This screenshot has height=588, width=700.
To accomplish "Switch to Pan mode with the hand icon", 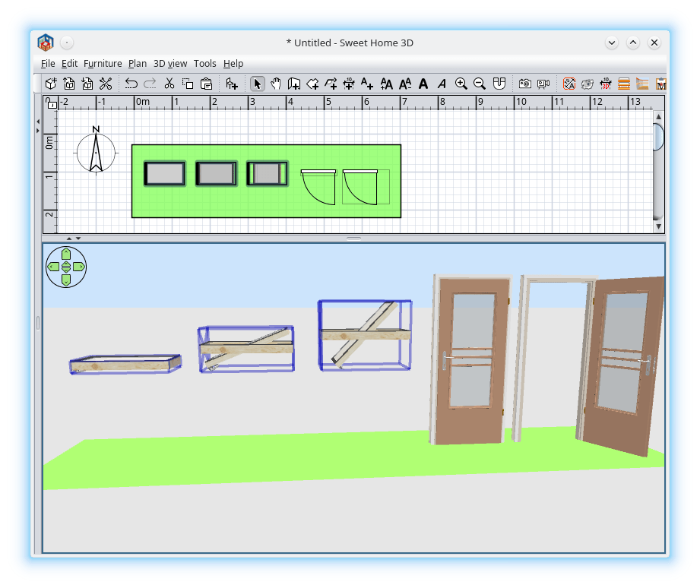I will (275, 84).
